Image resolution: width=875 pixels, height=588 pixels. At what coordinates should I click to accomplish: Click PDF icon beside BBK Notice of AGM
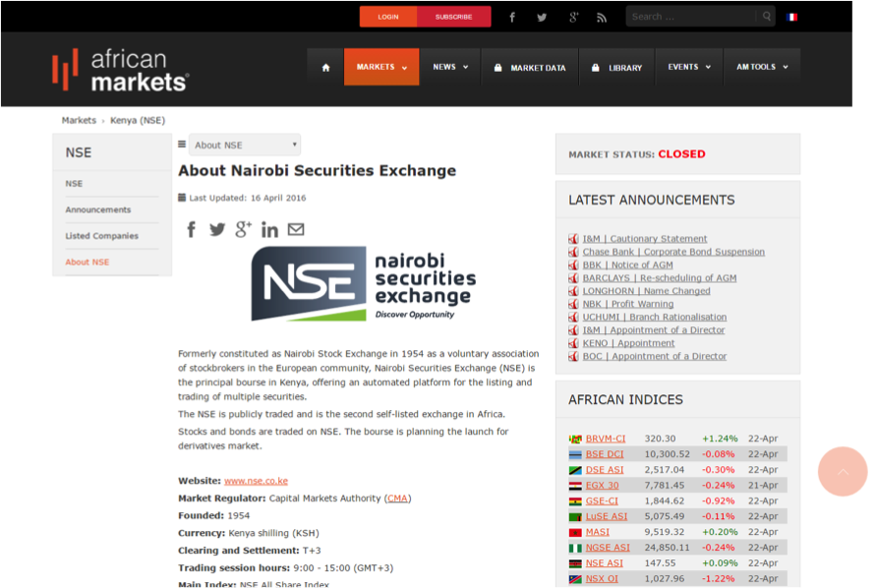click(x=573, y=265)
